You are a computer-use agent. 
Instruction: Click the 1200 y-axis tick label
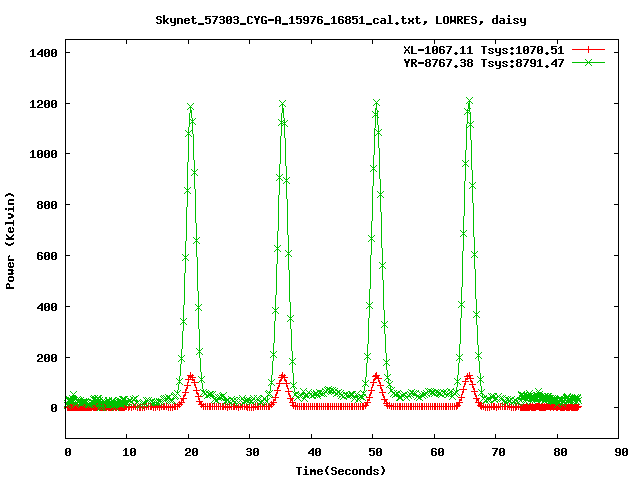[43, 104]
